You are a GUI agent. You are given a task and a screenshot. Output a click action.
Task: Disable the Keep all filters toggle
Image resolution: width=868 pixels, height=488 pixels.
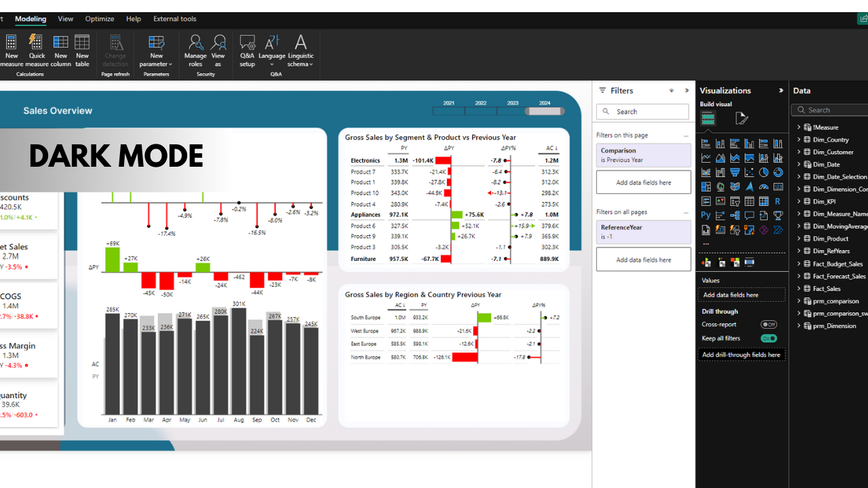point(769,338)
